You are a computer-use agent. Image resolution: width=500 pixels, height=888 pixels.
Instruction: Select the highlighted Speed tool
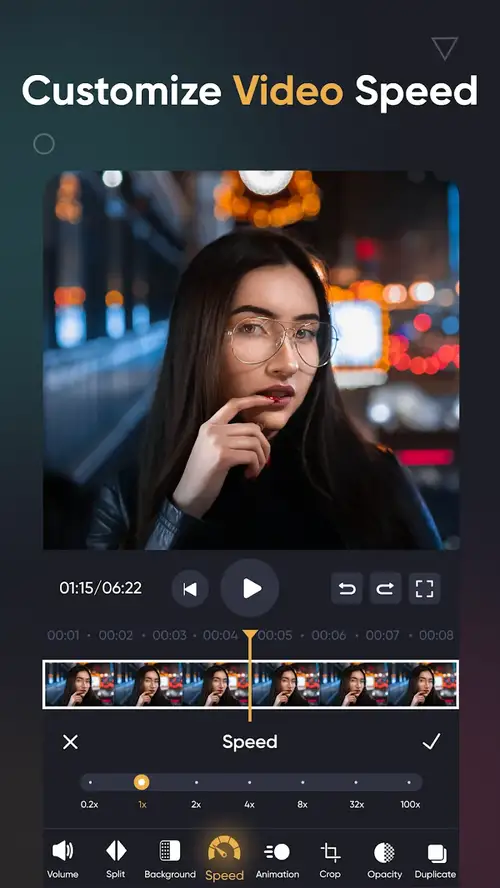(x=224, y=859)
